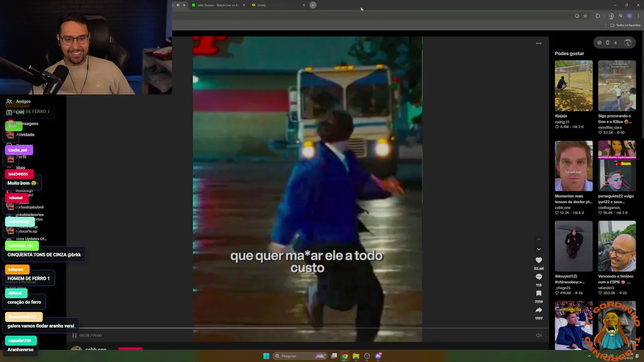
Task: Click chat message 'Muito bom'
Action: 22,183
